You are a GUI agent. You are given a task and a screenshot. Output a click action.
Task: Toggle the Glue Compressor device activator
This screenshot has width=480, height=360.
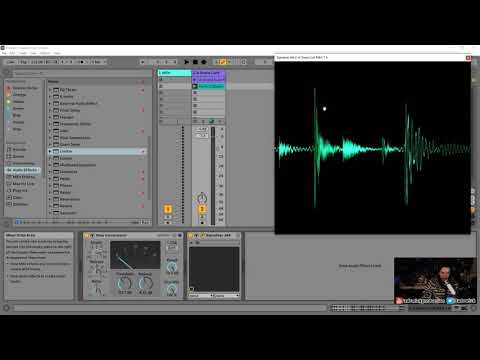coord(88,236)
